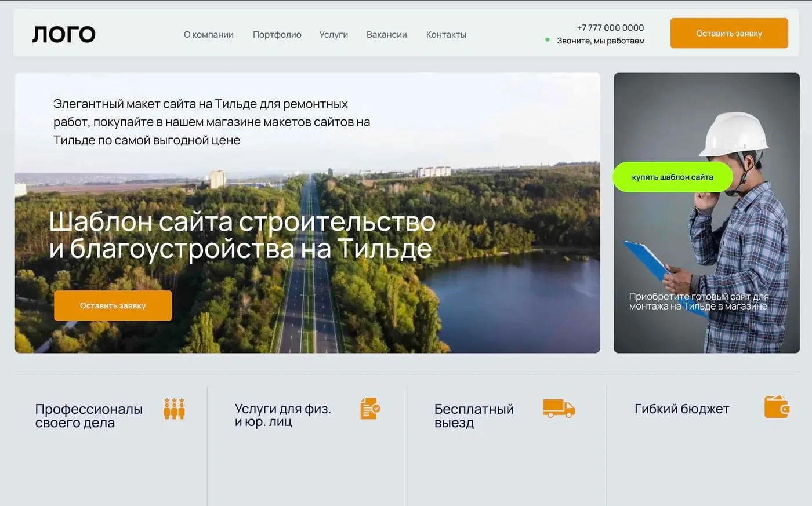The width and height of the screenshot is (812, 506).
Task: Select the Профессионалы своего дела heading
Action: click(89, 416)
